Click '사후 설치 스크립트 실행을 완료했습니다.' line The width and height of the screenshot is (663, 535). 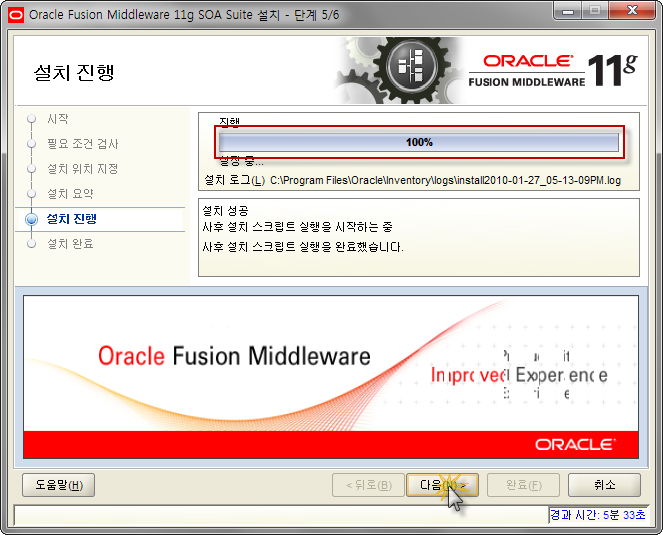[303, 247]
